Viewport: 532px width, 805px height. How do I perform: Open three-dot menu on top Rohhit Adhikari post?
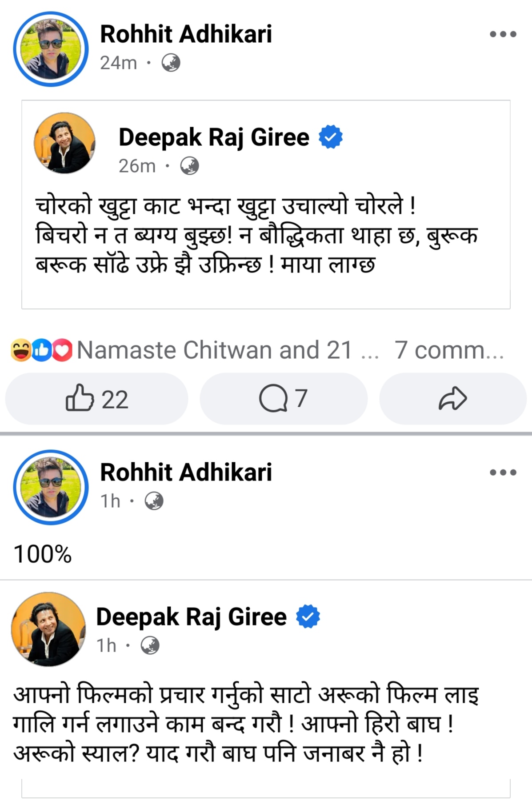[x=503, y=34]
